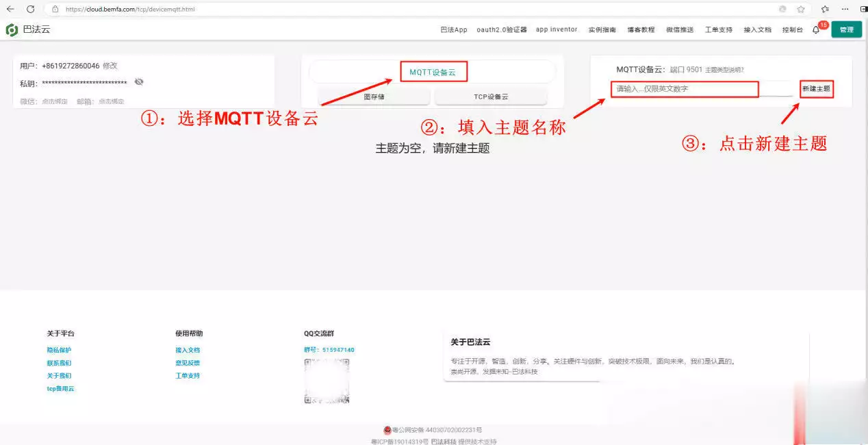Image resolution: width=868 pixels, height=445 pixels.
Task: Click the browser back arrow
Action: 10,9
